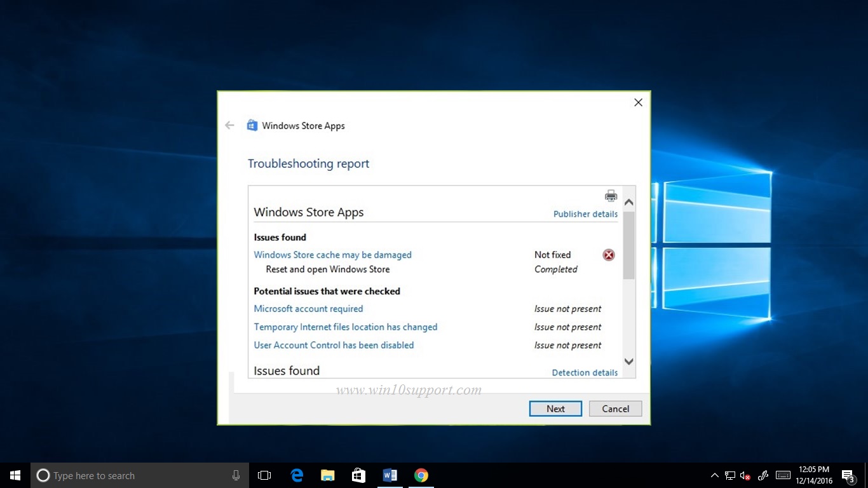868x488 pixels.
Task: Open network status tray icon
Action: pos(730,475)
